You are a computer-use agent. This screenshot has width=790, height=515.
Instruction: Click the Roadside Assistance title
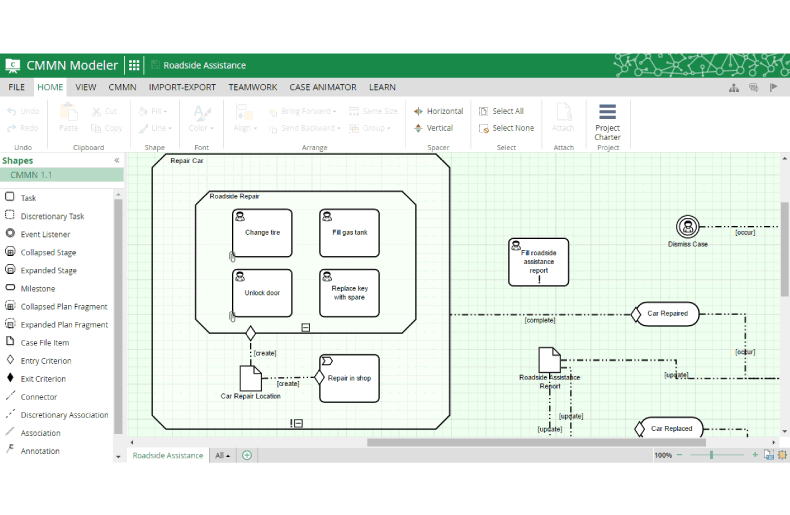(205, 65)
